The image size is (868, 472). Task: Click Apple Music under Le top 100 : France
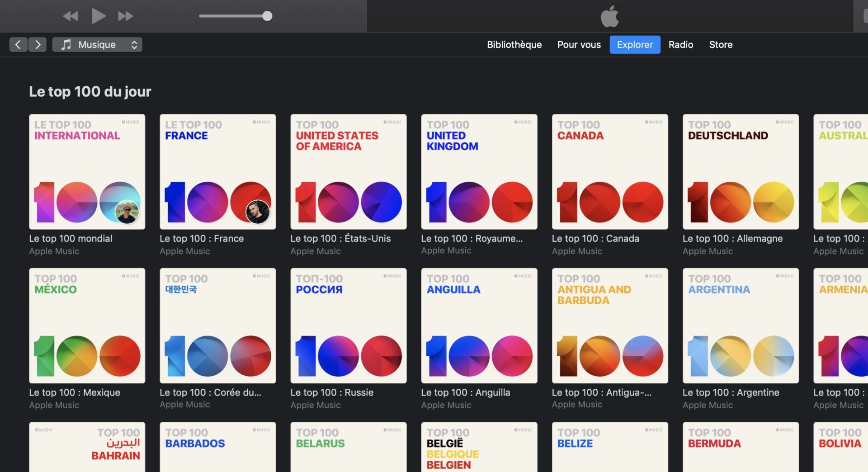[x=185, y=251]
